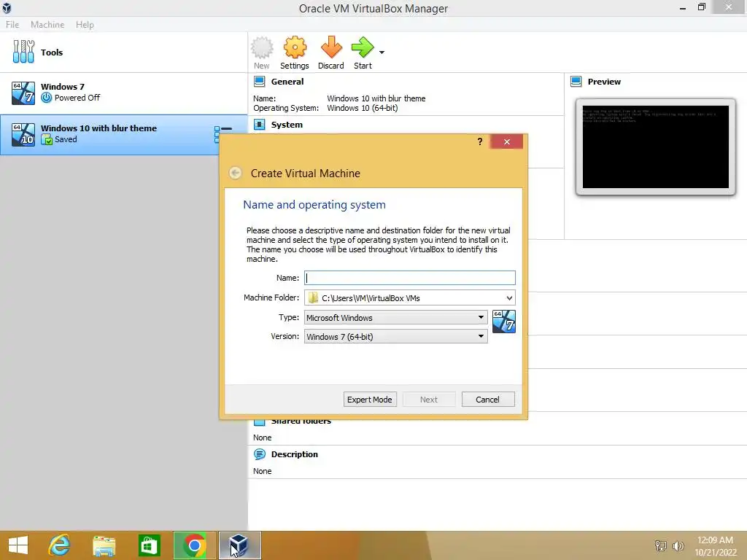
Task: Open the Help menu
Action: (85, 25)
